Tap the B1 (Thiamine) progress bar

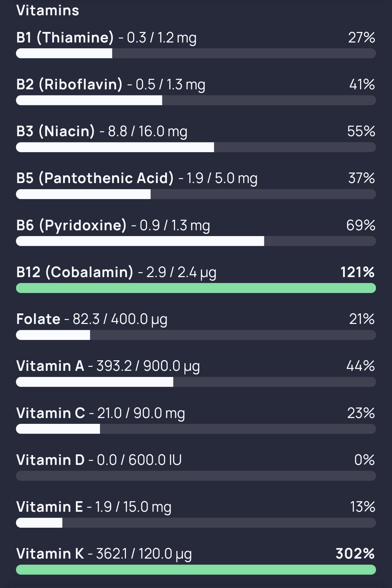tap(196, 53)
